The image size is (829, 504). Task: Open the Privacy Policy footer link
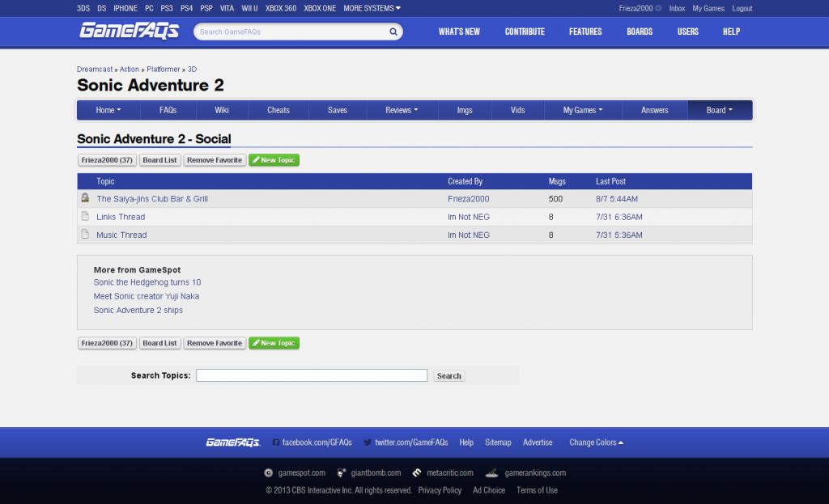440,490
